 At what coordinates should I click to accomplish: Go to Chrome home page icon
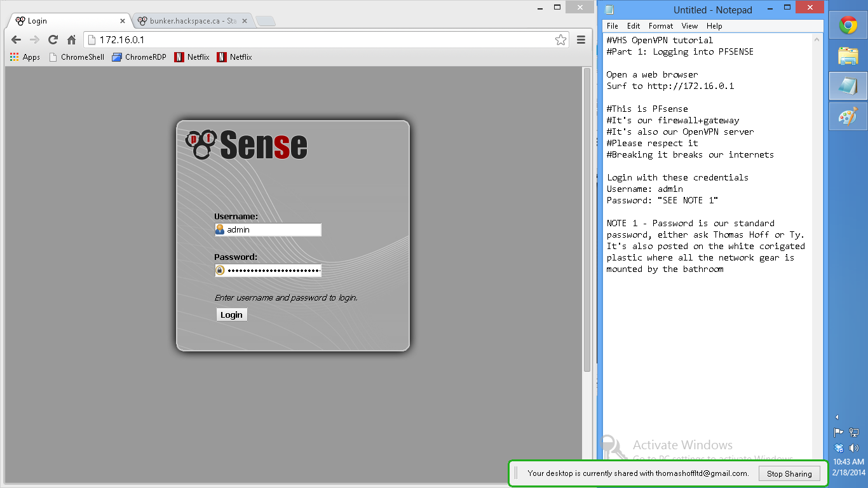tap(72, 40)
